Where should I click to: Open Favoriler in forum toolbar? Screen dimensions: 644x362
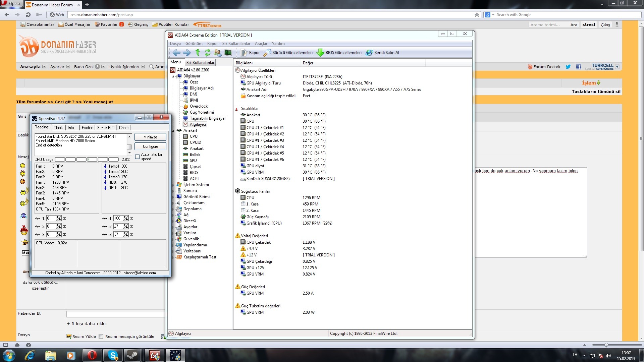click(x=109, y=24)
